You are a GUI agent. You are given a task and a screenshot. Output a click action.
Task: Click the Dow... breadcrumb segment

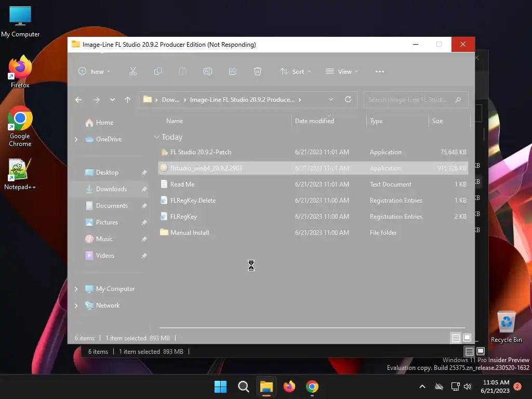click(x=170, y=100)
